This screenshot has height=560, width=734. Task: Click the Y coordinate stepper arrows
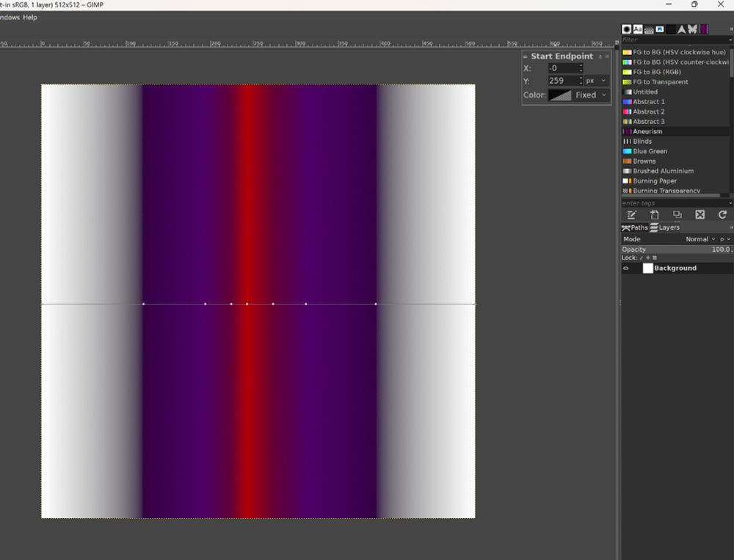click(x=581, y=81)
